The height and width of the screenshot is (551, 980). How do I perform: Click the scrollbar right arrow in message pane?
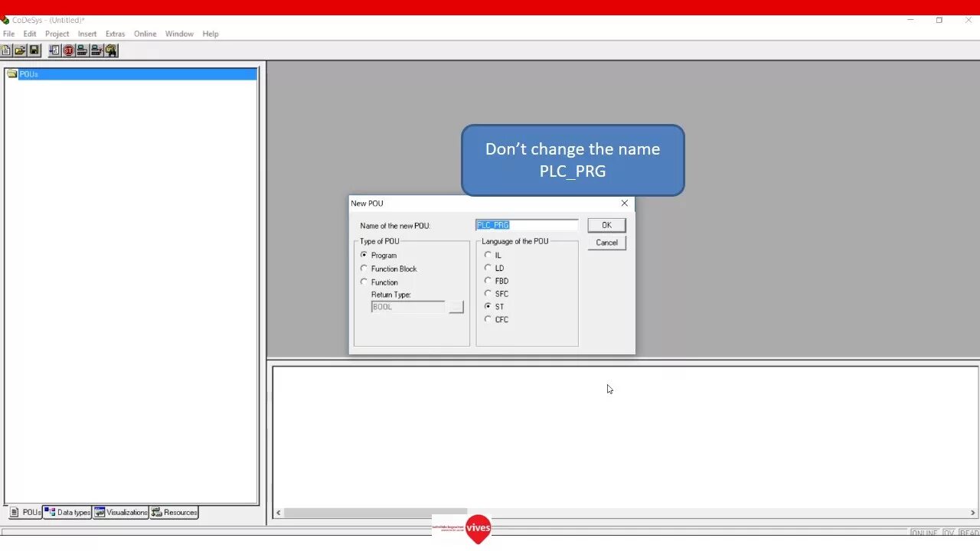(973, 513)
